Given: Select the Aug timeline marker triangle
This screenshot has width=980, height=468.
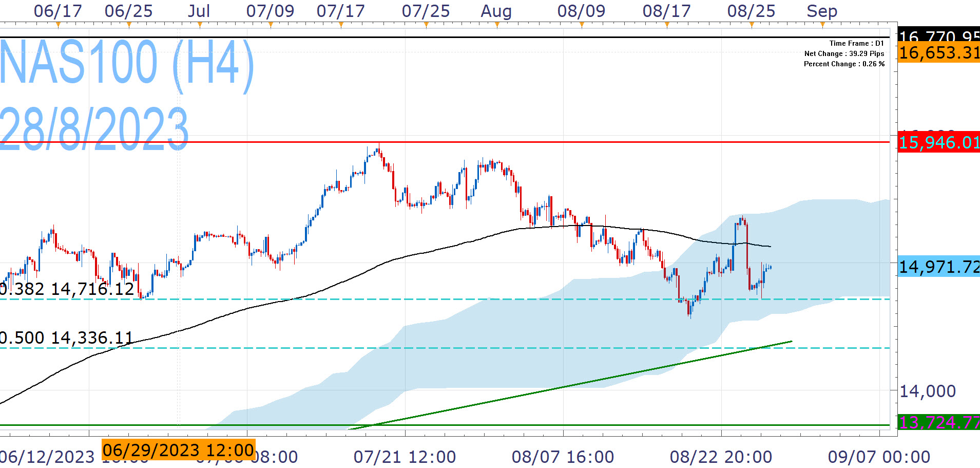Looking at the screenshot, I should (x=496, y=25).
